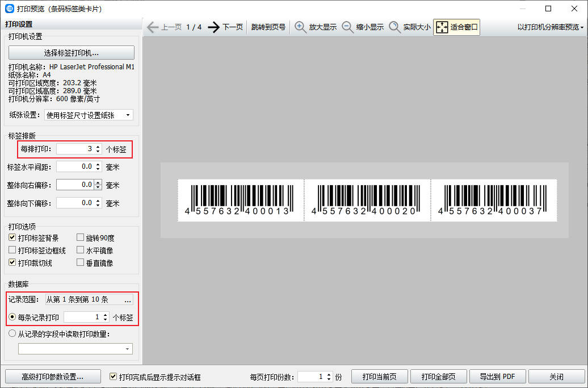Screen dimensions: 588x388
Task: Enable 打印标签边框线 checkbox
Action: click(x=12, y=250)
